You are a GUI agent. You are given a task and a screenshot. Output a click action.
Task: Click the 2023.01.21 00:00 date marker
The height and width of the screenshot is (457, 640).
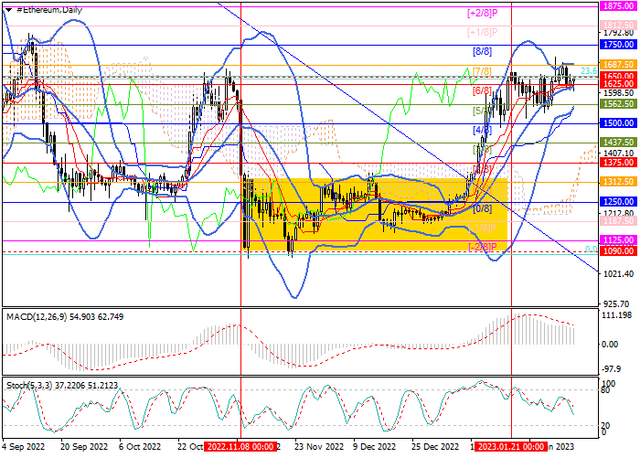pos(510,450)
